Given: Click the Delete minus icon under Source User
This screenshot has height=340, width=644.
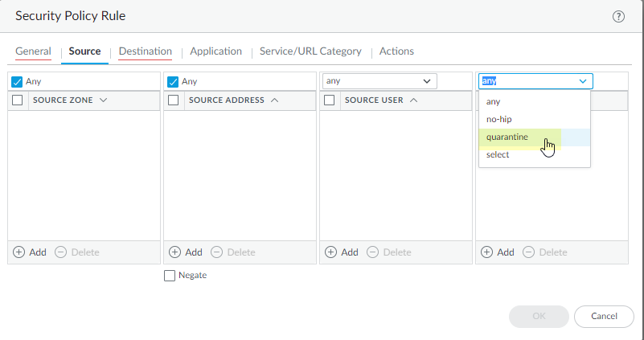Looking at the screenshot, I should coord(373,252).
